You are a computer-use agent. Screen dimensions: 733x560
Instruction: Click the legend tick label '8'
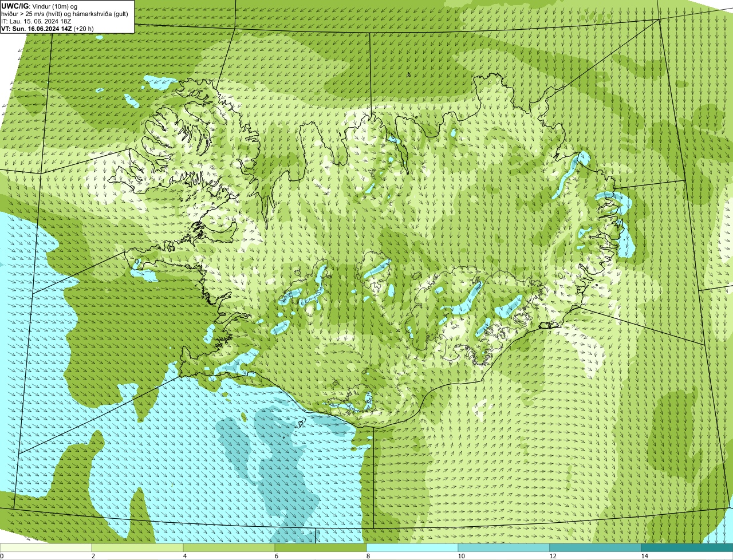pyautogui.click(x=368, y=556)
